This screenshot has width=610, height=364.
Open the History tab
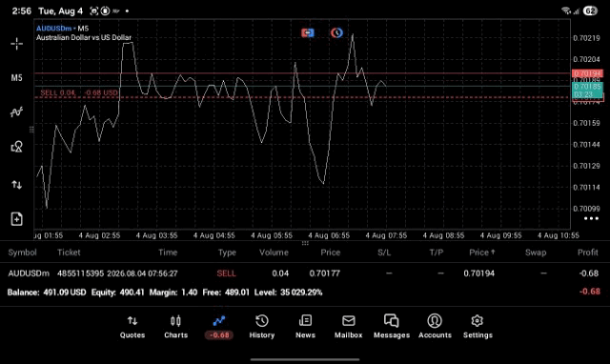pyautogui.click(x=262, y=327)
